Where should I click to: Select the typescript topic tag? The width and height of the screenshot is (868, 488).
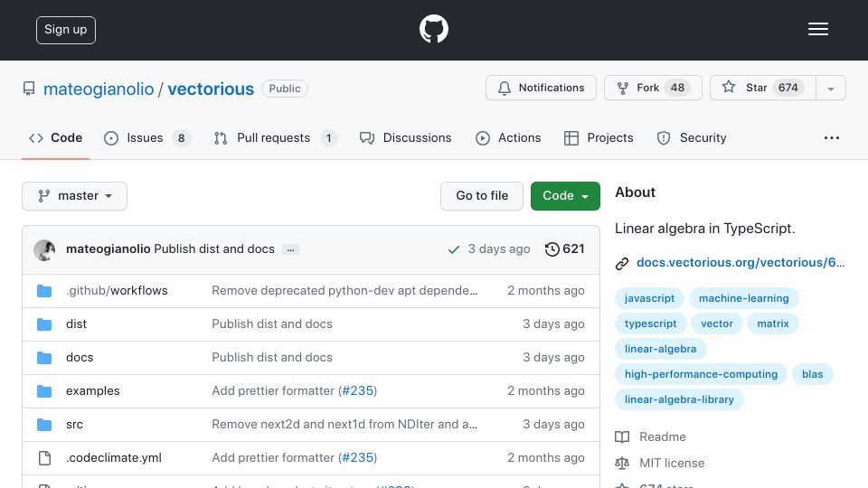tap(650, 324)
